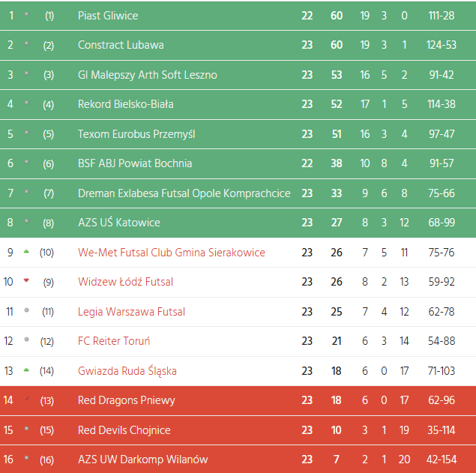The height and width of the screenshot is (473, 476).
Task: Click Red Dragons Pniewy row name
Action: click(x=126, y=400)
